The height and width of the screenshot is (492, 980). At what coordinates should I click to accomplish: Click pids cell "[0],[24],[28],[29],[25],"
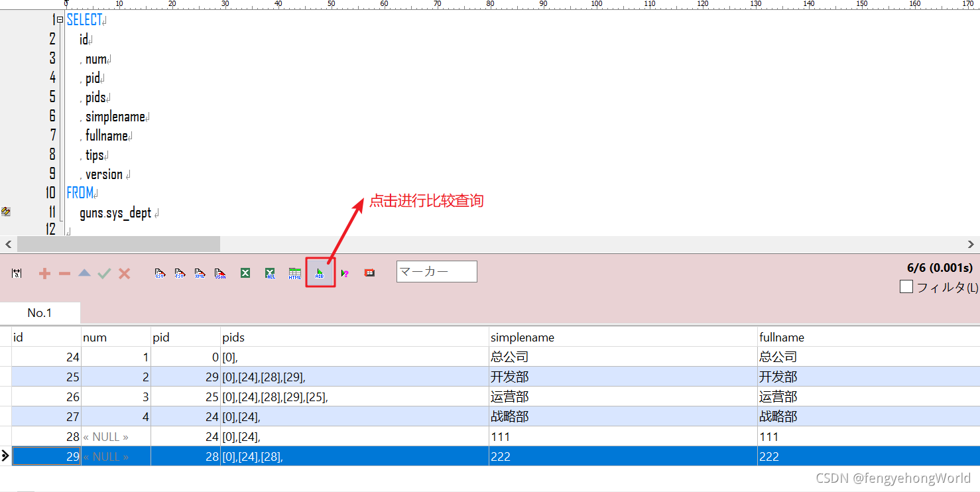[355, 397]
